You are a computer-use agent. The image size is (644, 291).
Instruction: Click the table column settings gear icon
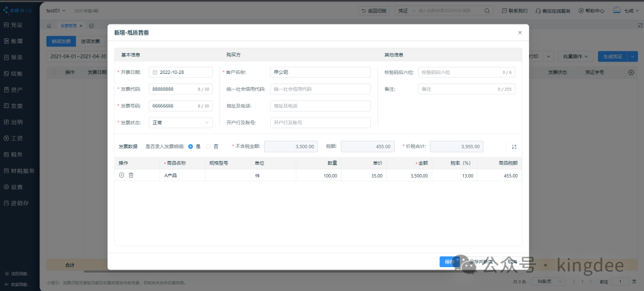(x=631, y=72)
